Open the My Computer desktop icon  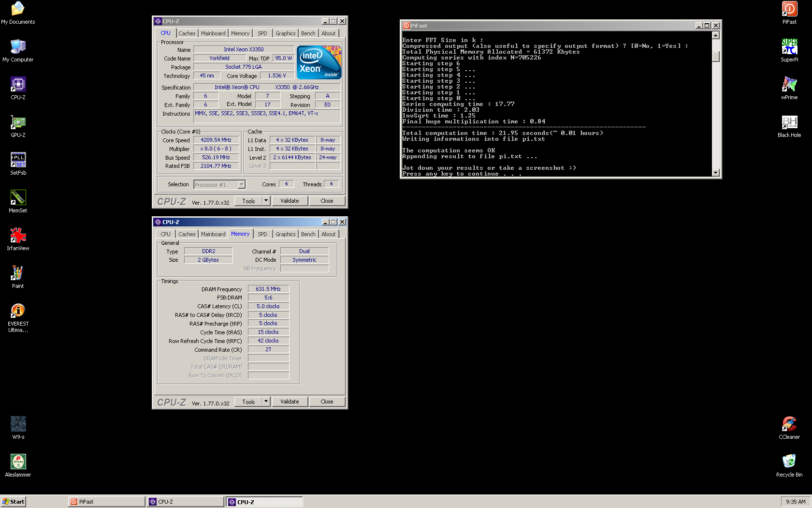pos(18,51)
